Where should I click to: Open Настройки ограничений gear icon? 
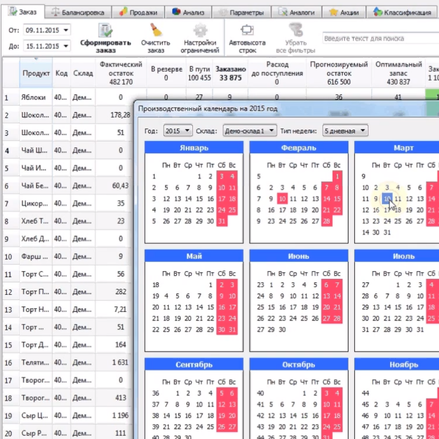[200, 31]
